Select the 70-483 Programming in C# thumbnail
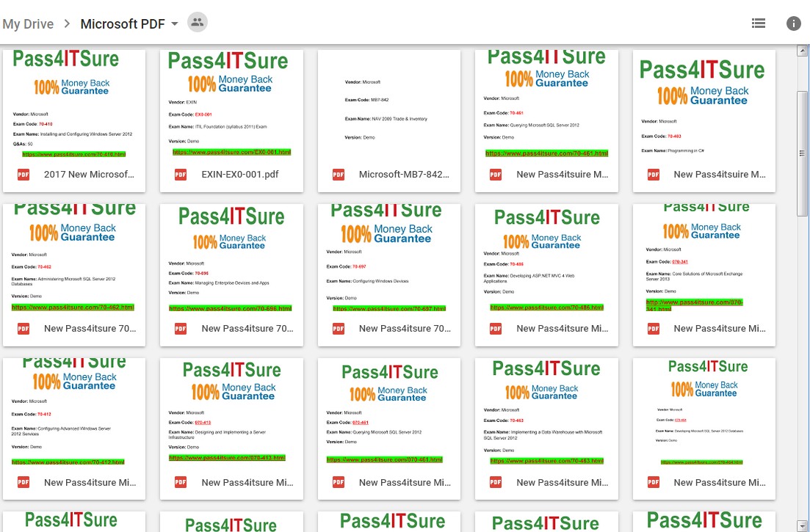This screenshot has height=532, width=810. click(x=704, y=103)
